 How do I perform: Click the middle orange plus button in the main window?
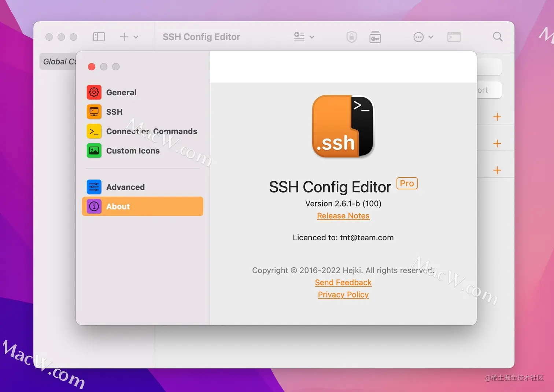[x=497, y=144]
